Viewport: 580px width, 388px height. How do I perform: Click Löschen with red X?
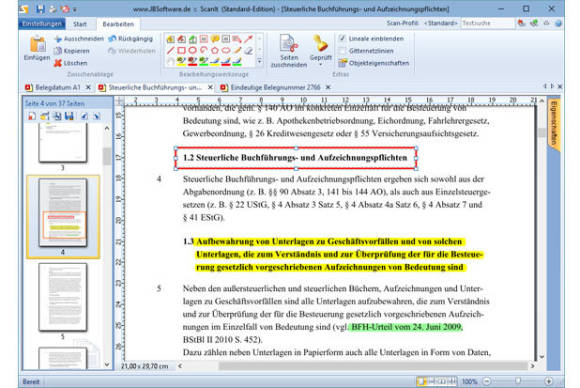click(x=71, y=63)
